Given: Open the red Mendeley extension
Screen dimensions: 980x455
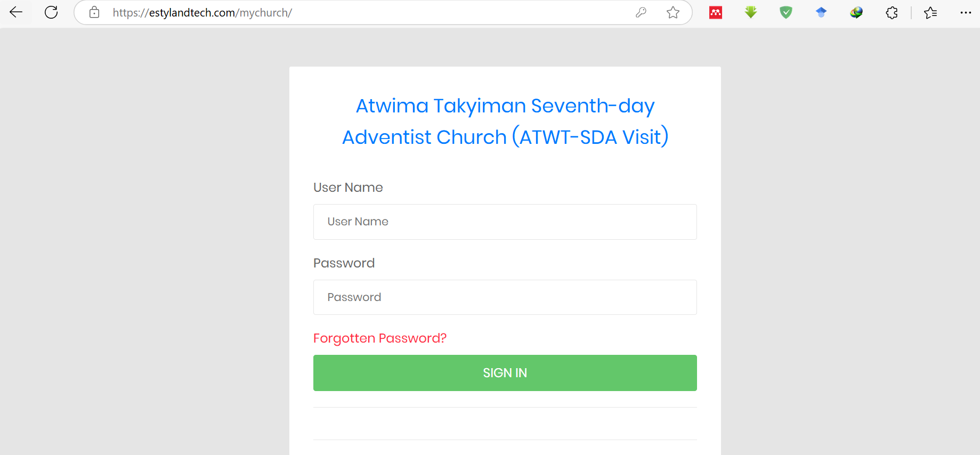Looking at the screenshot, I should [716, 12].
